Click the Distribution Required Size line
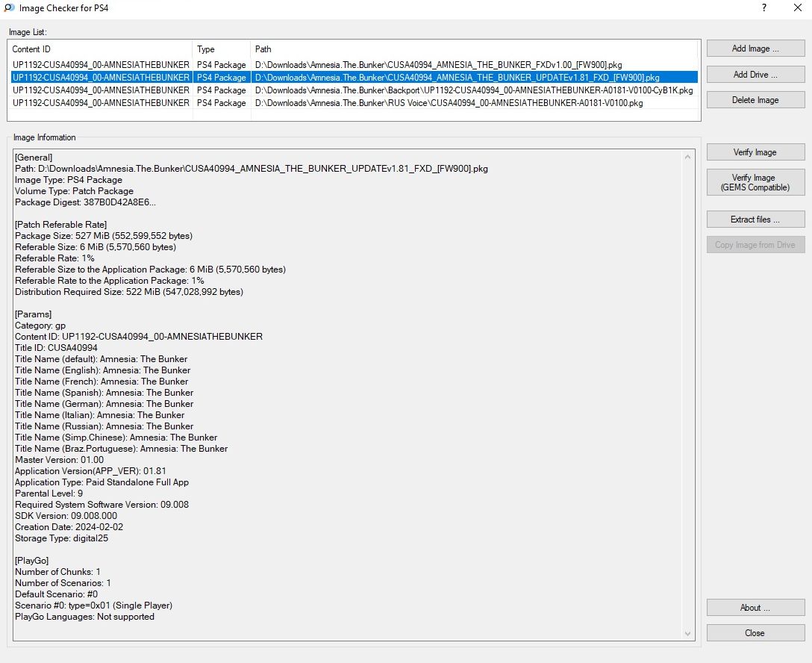 point(129,292)
